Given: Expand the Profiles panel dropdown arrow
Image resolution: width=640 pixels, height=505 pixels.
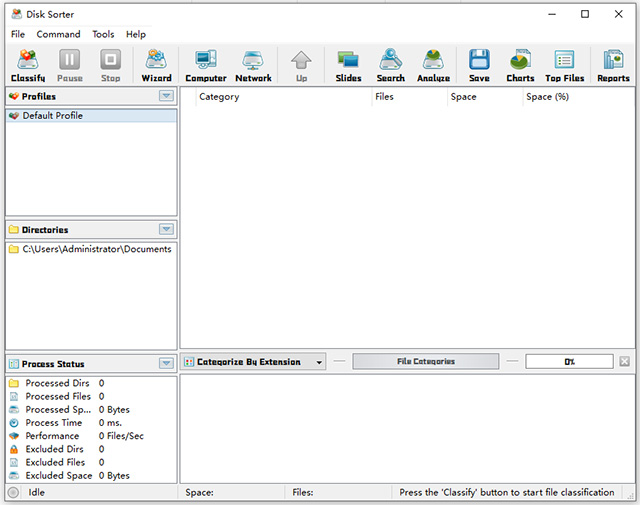Looking at the screenshot, I should [166, 96].
